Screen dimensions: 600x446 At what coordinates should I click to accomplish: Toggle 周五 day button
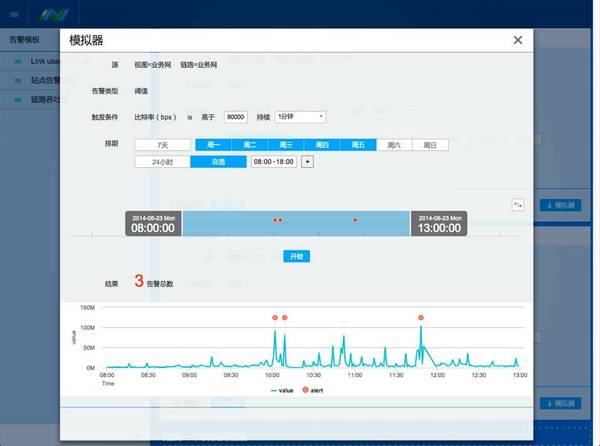point(358,145)
